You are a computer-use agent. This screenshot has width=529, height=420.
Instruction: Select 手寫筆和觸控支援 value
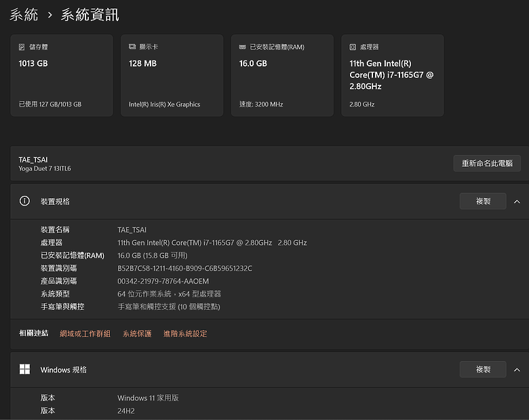(169, 307)
